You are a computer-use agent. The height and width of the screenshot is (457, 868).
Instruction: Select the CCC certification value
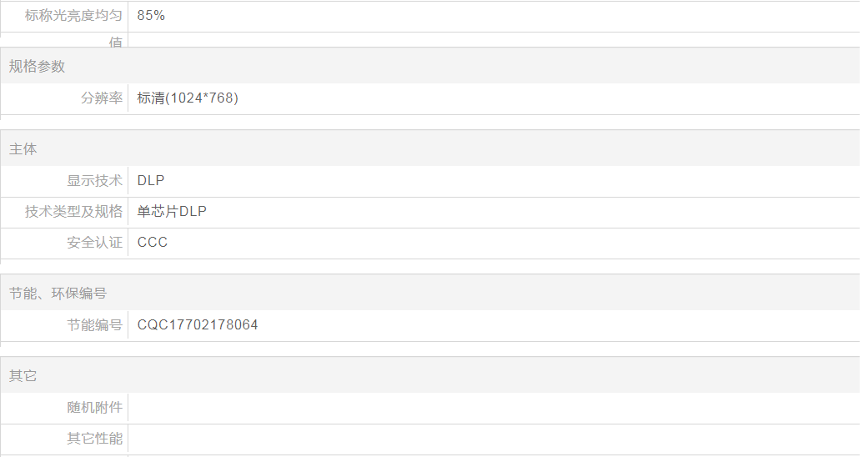[x=153, y=243]
